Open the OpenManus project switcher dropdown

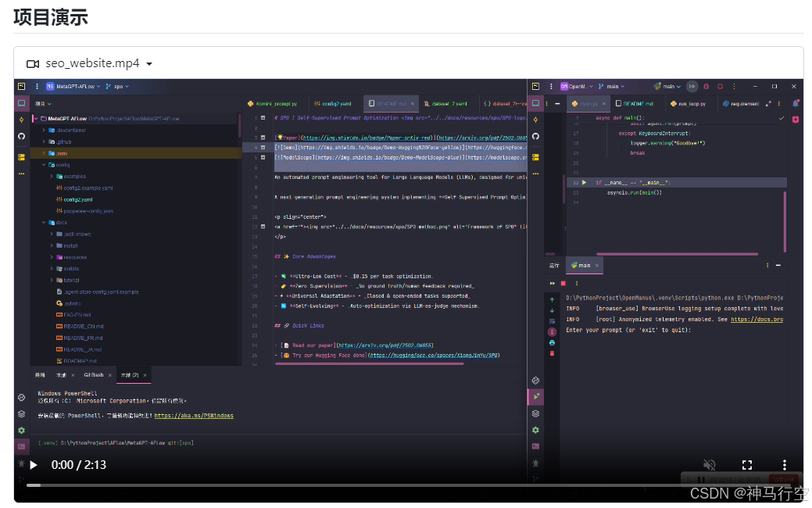click(x=577, y=87)
